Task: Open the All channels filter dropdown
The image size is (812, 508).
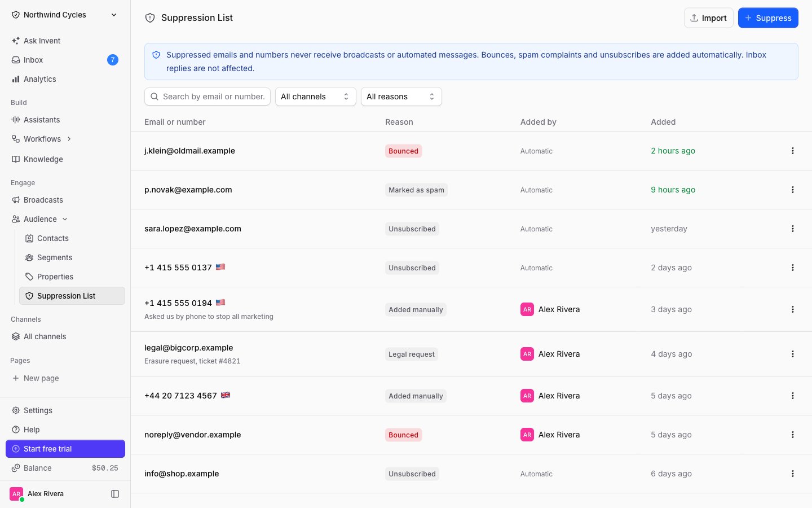Action: click(315, 97)
